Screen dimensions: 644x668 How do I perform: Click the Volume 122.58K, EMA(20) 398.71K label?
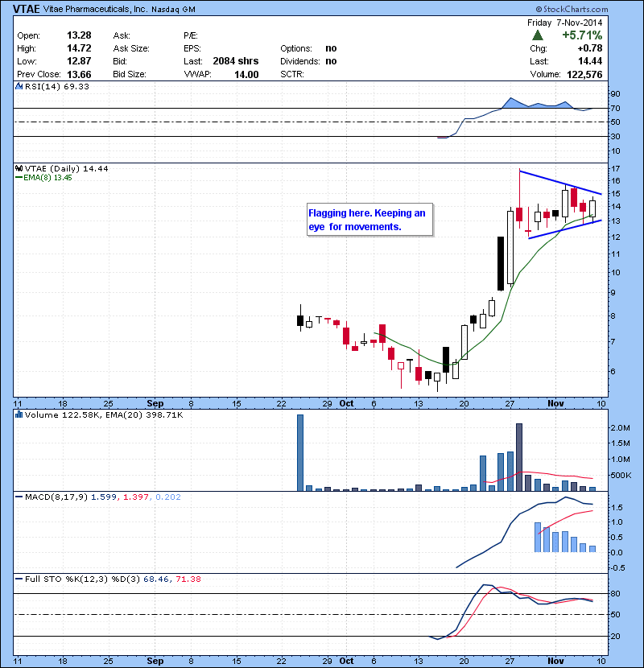point(104,414)
